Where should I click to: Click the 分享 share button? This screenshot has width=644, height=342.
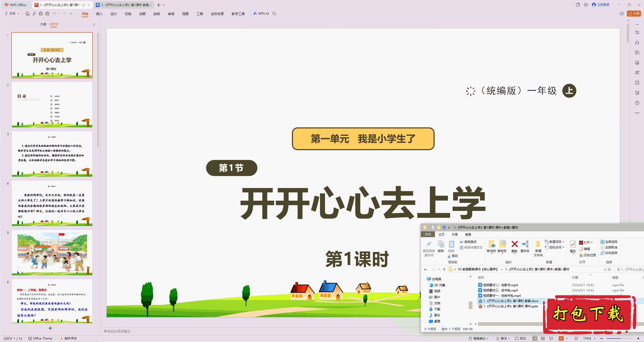click(x=634, y=14)
